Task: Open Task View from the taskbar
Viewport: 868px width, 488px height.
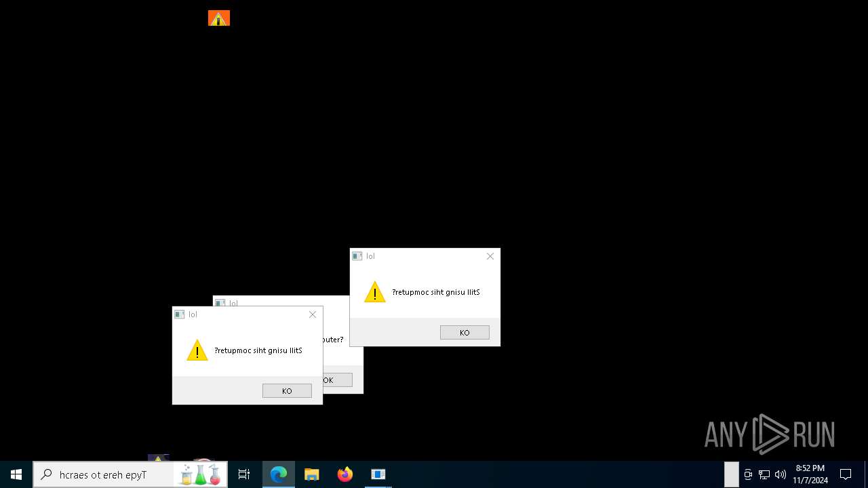Action: pos(244,474)
